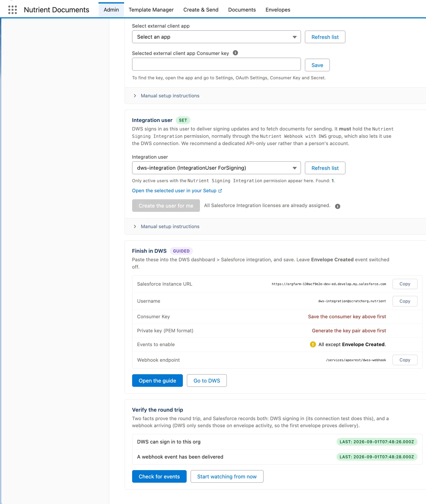Copy the Salesforce Instance URL
426x504 pixels.
[405, 284]
